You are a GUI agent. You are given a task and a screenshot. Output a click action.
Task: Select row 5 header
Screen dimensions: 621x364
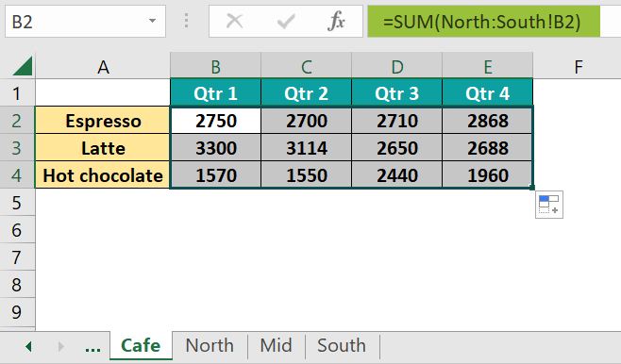point(17,202)
